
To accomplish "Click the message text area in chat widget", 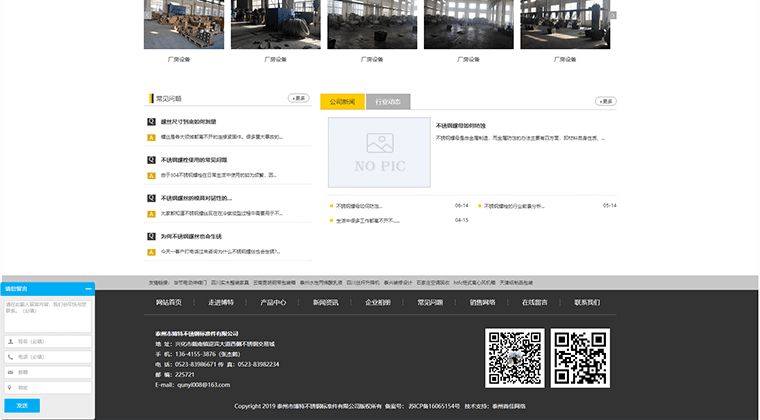I will point(47,313).
